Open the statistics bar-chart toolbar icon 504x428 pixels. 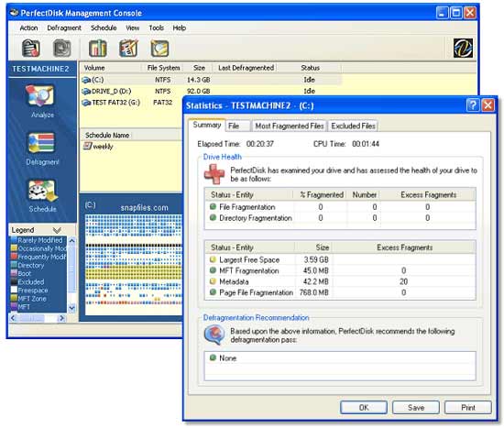97,48
